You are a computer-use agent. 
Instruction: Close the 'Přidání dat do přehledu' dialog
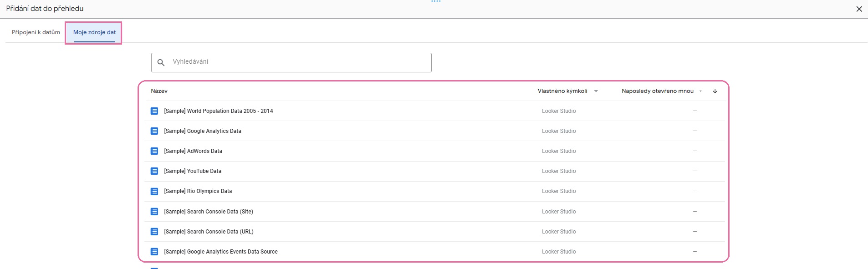(859, 9)
